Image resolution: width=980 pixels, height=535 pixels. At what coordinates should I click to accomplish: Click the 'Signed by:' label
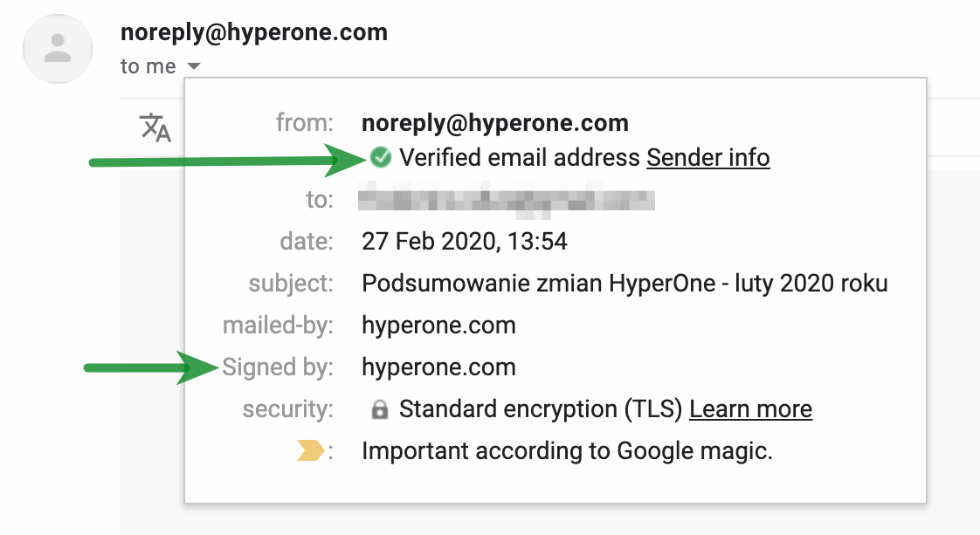[x=278, y=367]
